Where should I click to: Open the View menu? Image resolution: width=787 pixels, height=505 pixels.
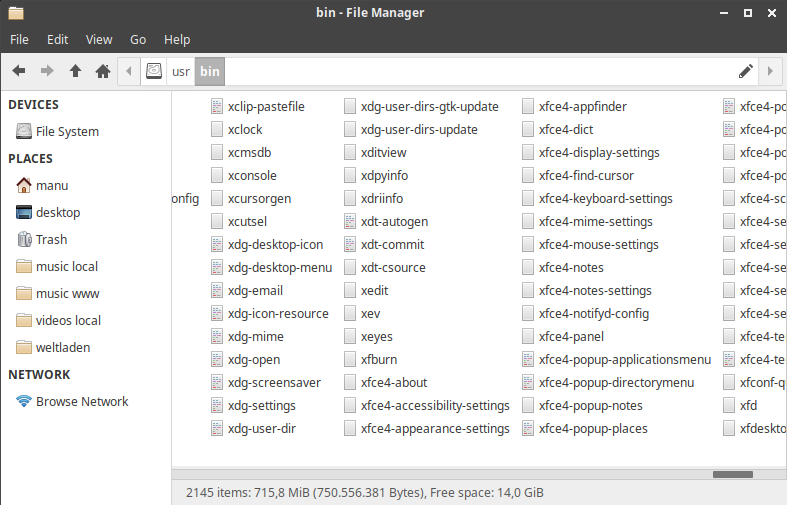coord(99,40)
